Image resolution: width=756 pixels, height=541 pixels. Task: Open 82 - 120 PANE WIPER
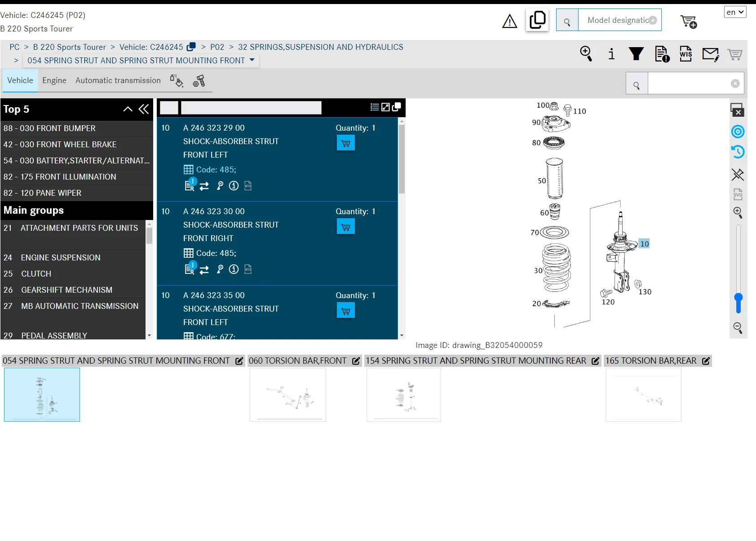(x=76, y=193)
